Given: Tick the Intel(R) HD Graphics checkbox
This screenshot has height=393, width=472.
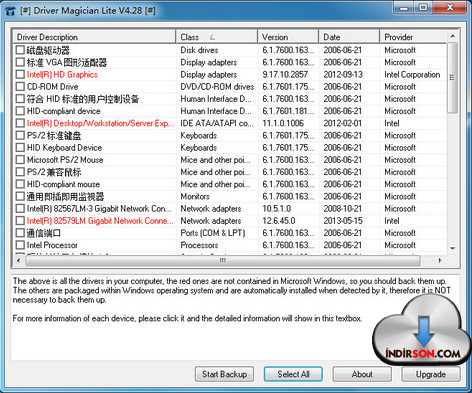Looking at the screenshot, I should [20, 74].
